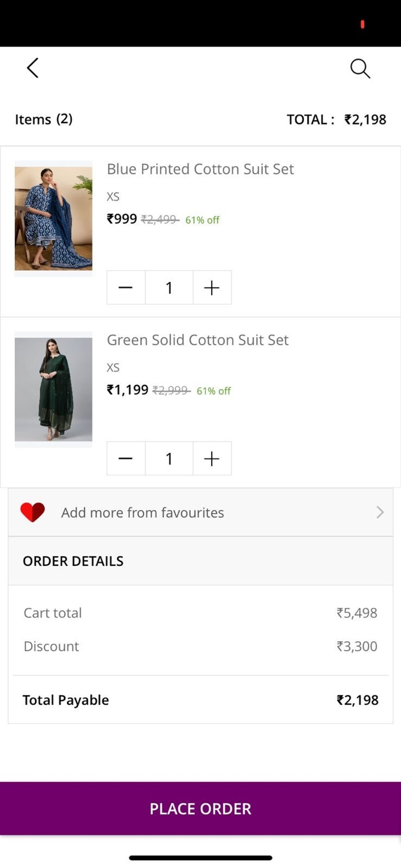
Task: Increase quantity of Green Solid Cotton Suit Set
Action: click(212, 458)
